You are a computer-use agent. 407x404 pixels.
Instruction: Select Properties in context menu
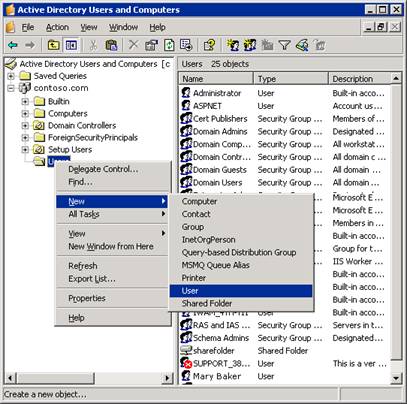click(x=112, y=298)
